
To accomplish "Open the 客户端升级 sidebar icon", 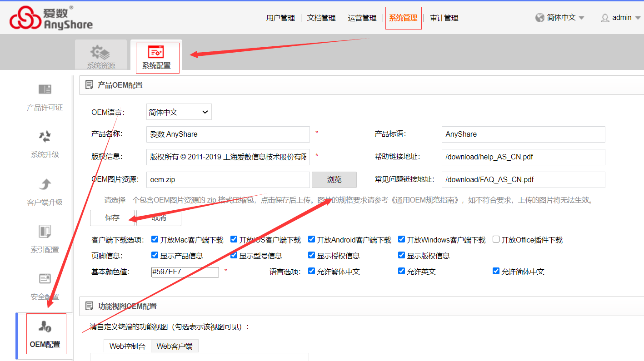I will pos(45,184).
